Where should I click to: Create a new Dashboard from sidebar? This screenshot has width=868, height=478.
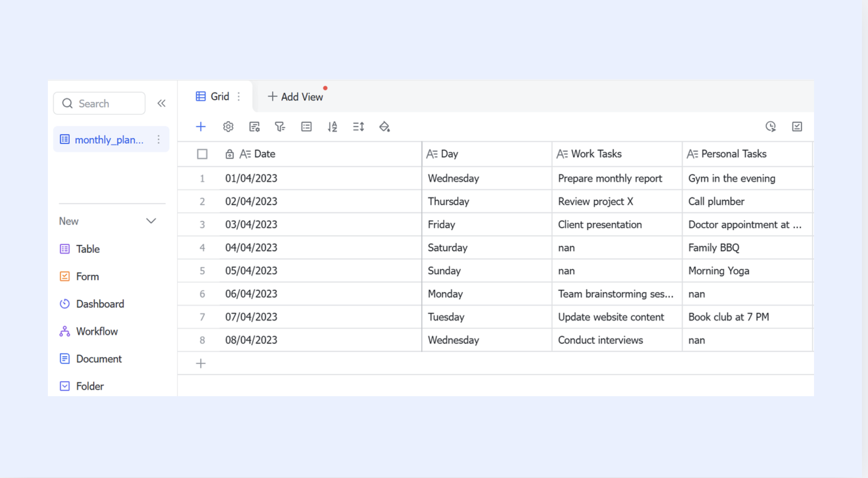tap(92, 304)
